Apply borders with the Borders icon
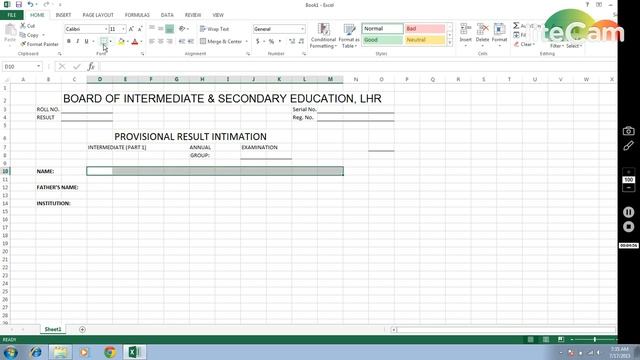Screen dimensions: 640x360 (104, 41)
